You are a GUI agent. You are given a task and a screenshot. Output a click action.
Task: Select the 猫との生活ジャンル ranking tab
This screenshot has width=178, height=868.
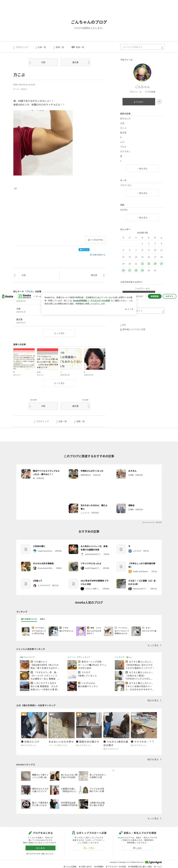coord(29,619)
